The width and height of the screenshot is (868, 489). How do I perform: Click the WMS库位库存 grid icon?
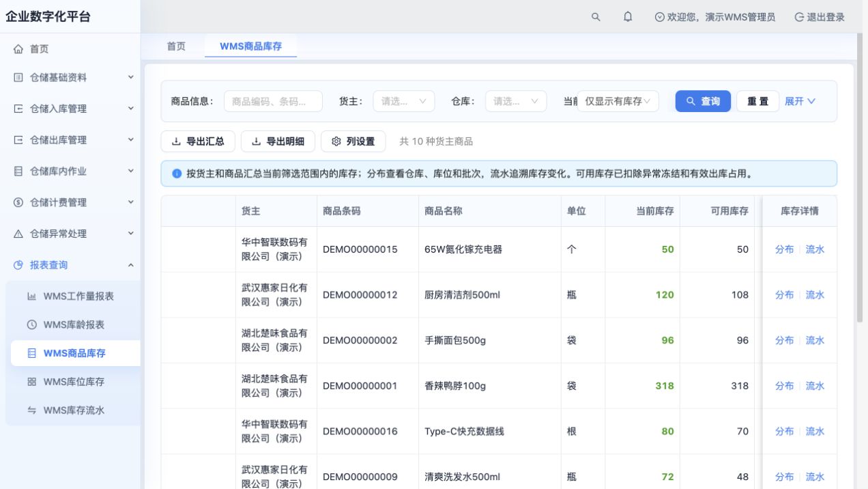click(x=31, y=382)
